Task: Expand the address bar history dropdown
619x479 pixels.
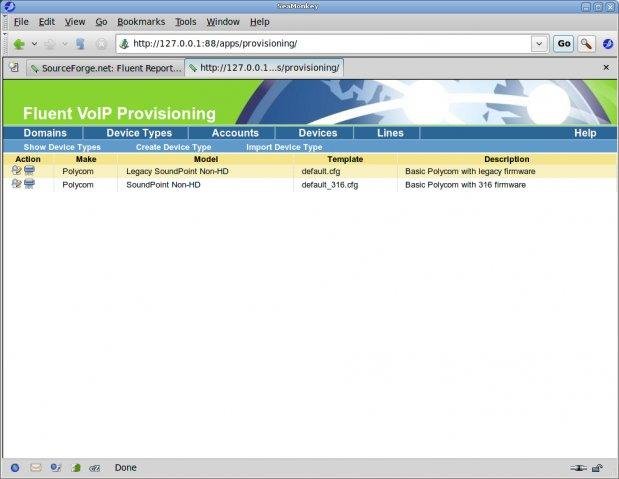Action: [539, 44]
